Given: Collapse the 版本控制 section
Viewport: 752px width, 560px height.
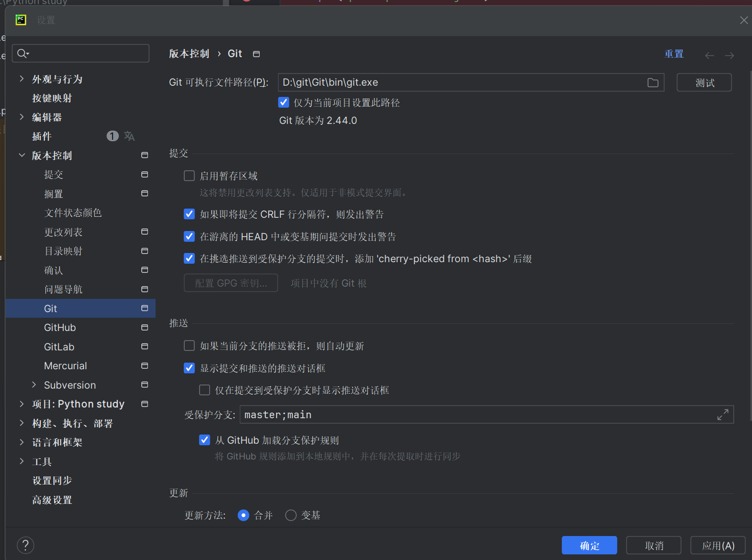Looking at the screenshot, I should coord(21,155).
